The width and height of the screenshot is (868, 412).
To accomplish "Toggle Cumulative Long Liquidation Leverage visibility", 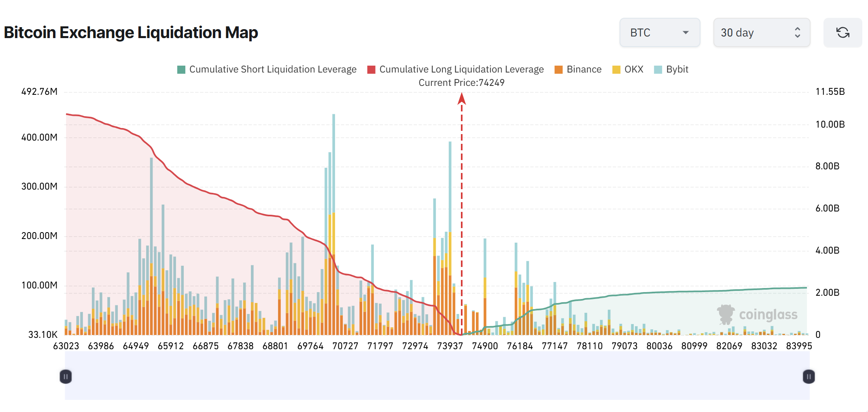I will 461,69.
